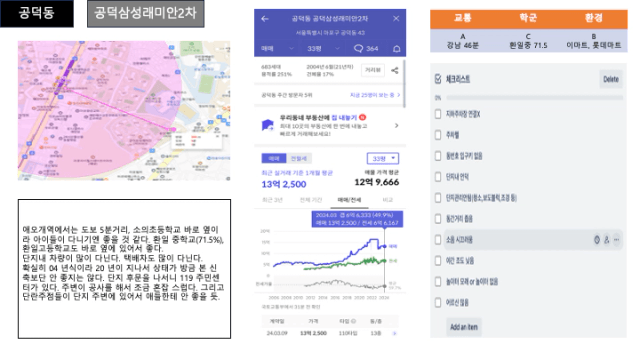This screenshot has height=360, width=640.
Task: Click the assign-member icon on highlighted row
Action: [x=607, y=240]
